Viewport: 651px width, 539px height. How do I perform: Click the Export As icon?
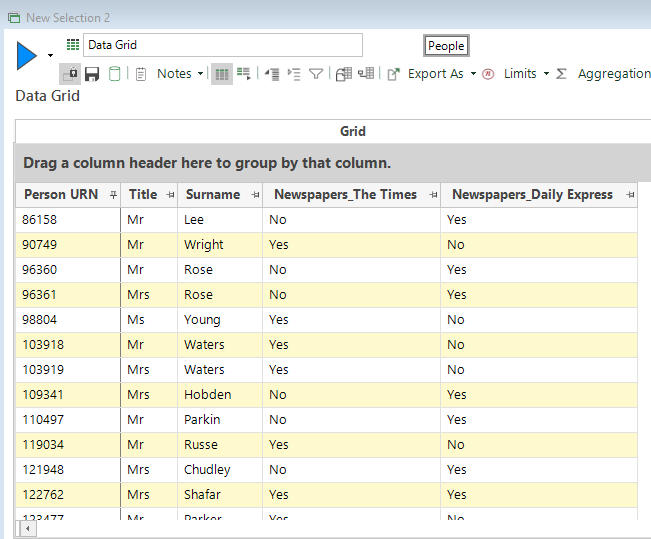(393, 74)
